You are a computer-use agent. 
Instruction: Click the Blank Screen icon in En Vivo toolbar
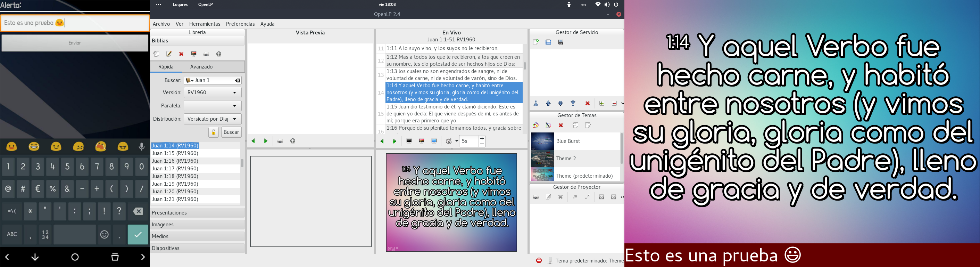409,141
